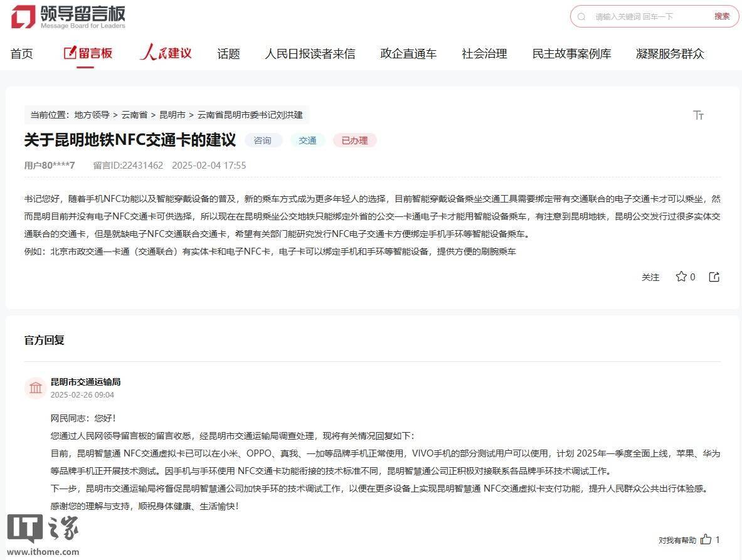The image size is (742, 560).
Task: Select the 留言板 navigation tab
Action: click(88, 53)
